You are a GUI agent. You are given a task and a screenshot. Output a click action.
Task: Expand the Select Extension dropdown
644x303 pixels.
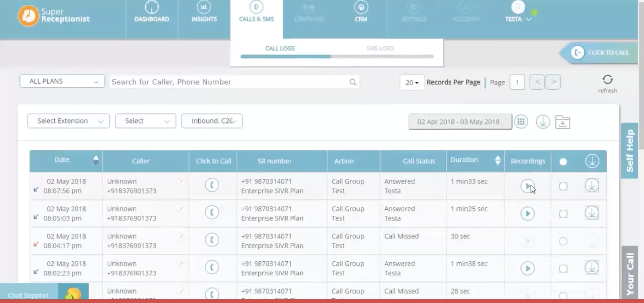pyautogui.click(x=68, y=121)
